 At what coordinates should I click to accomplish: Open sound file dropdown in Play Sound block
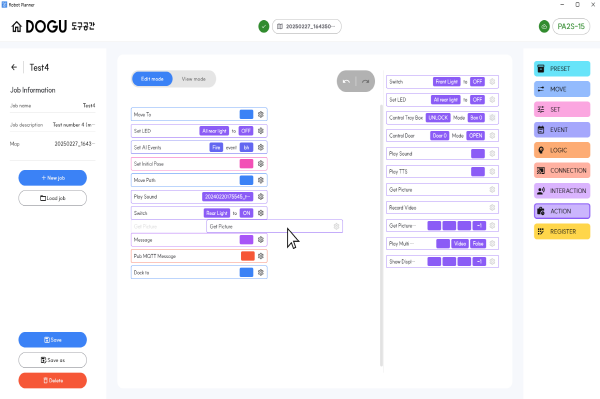pyautogui.click(x=227, y=197)
